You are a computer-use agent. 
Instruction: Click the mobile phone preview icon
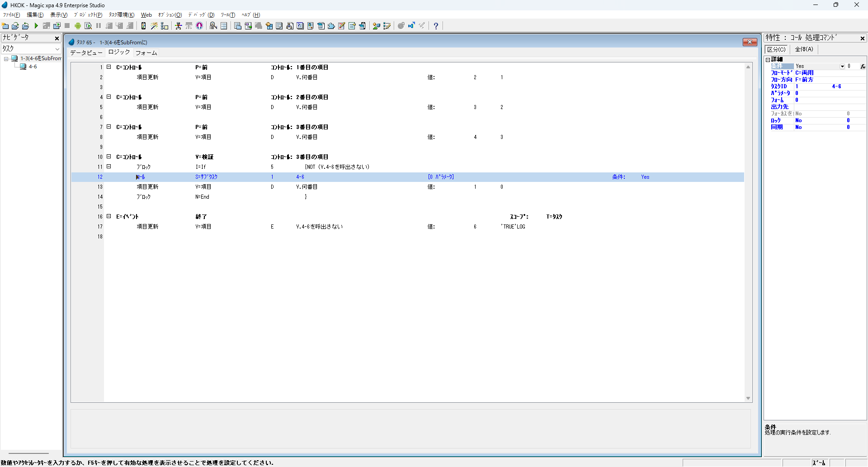pyautogui.click(x=143, y=26)
